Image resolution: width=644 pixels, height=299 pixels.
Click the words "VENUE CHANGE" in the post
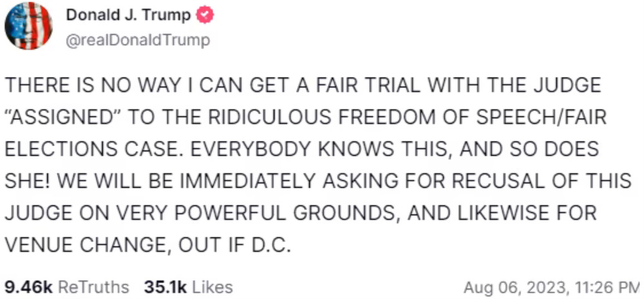pyautogui.click(x=70, y=245)
